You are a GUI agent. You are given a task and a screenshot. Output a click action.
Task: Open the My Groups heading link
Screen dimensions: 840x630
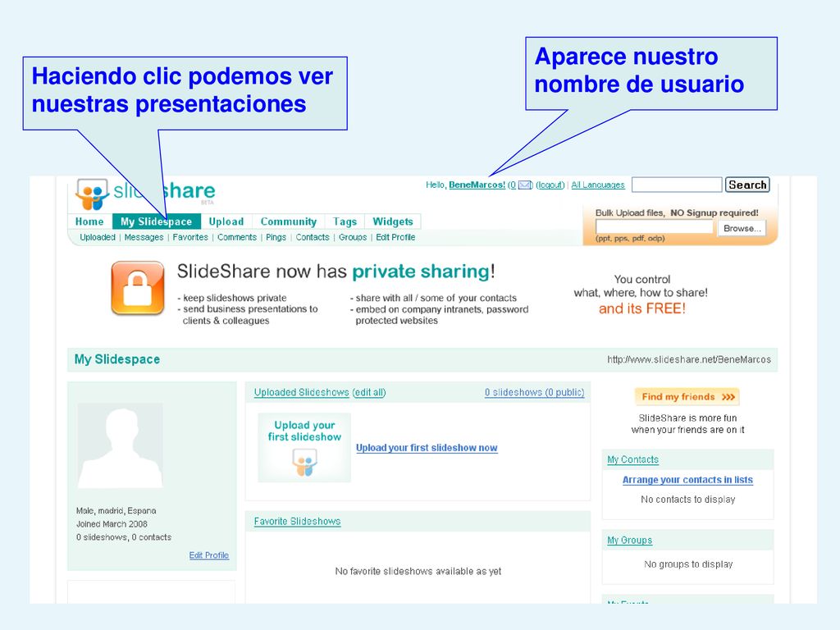(629, 540)
